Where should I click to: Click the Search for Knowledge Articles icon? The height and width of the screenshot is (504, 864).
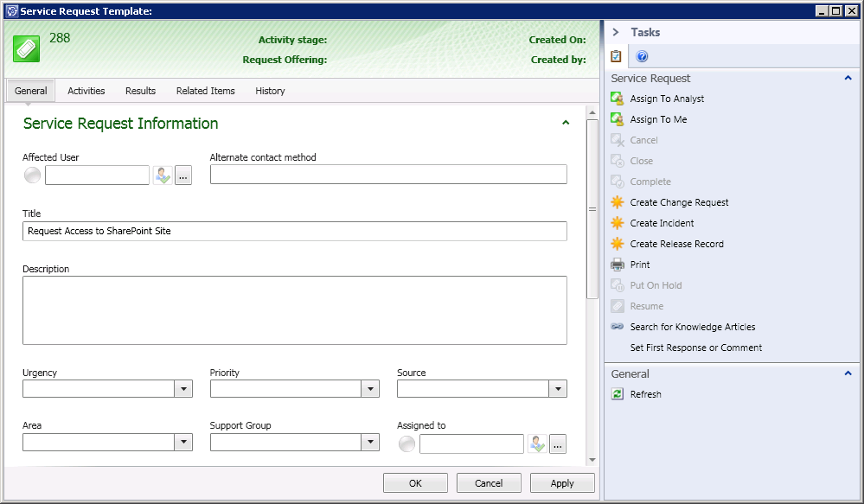(617, 327)
